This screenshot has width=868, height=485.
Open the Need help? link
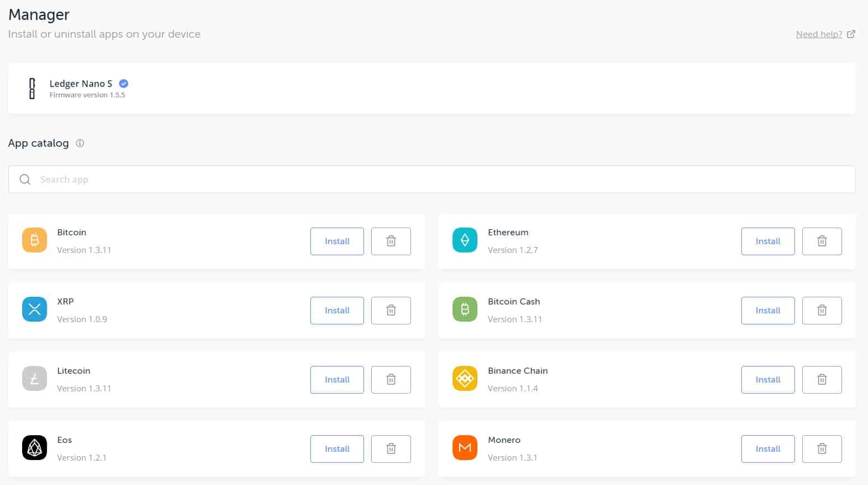pos(819,34)
